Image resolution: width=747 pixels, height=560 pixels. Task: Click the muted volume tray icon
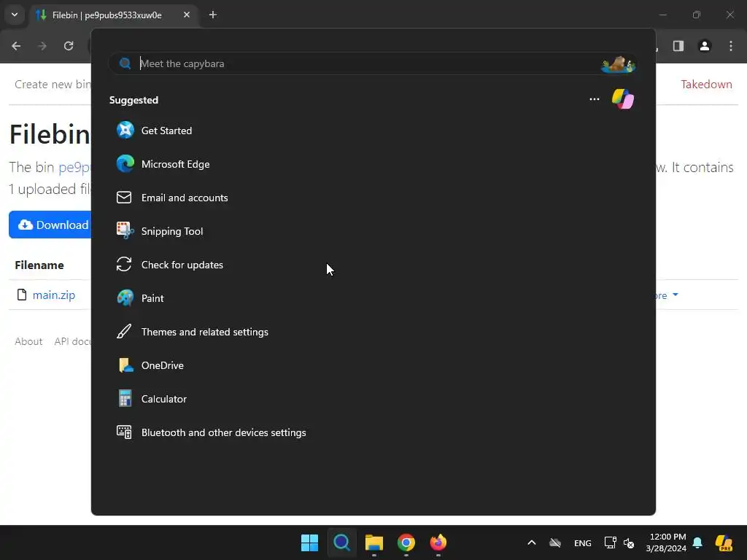[629, 542]
